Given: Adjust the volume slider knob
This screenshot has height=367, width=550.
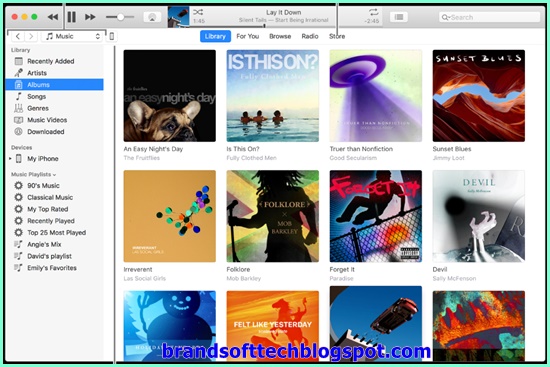Looking at the screenshot, I should (x=120, y=17).
